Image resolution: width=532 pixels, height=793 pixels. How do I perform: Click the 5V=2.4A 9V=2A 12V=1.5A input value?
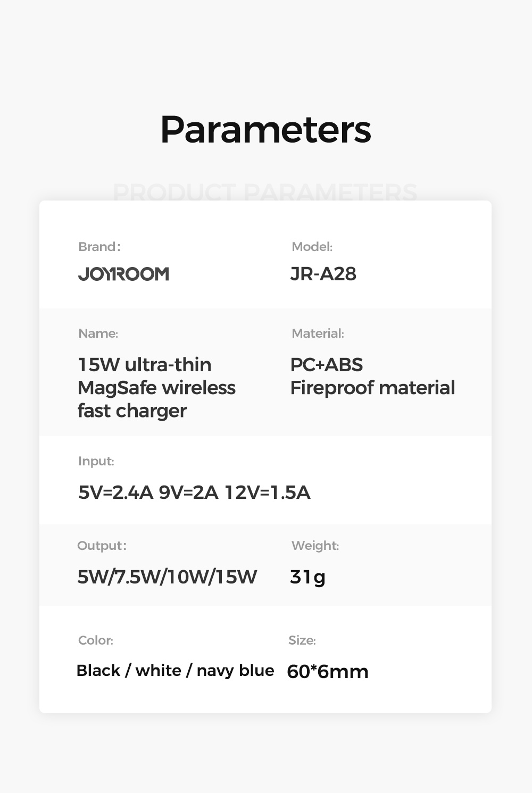click(194, 493)
